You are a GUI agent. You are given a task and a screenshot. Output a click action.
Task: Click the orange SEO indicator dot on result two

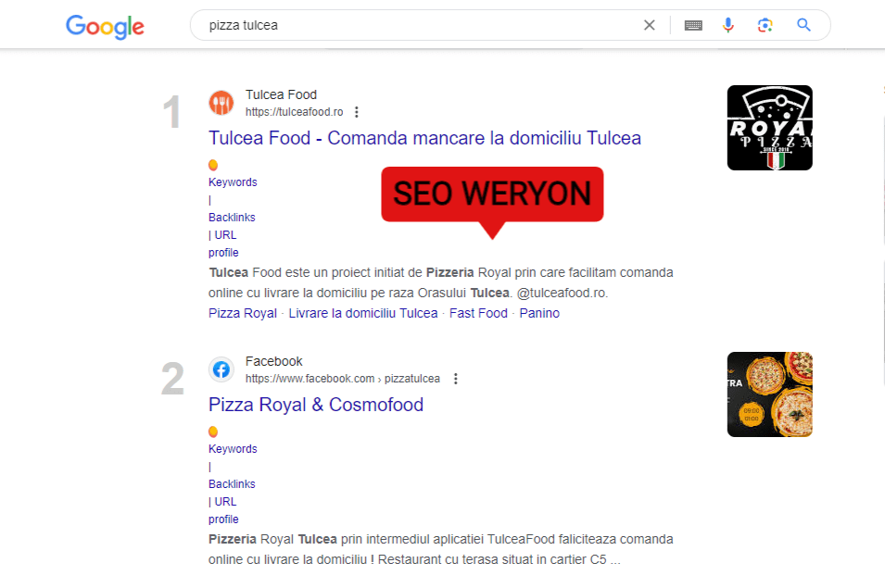tap(212, 431)
